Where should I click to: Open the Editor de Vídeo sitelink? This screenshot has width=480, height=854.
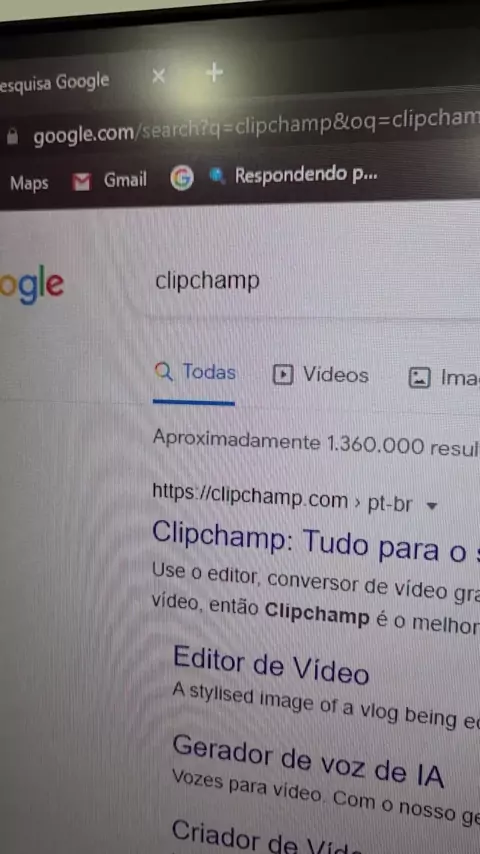pos(271,666)
